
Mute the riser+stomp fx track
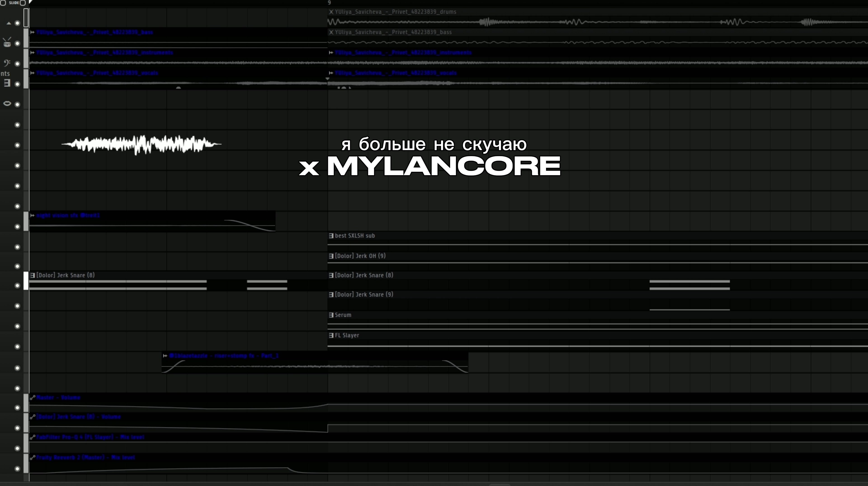[x=17, y=368]
